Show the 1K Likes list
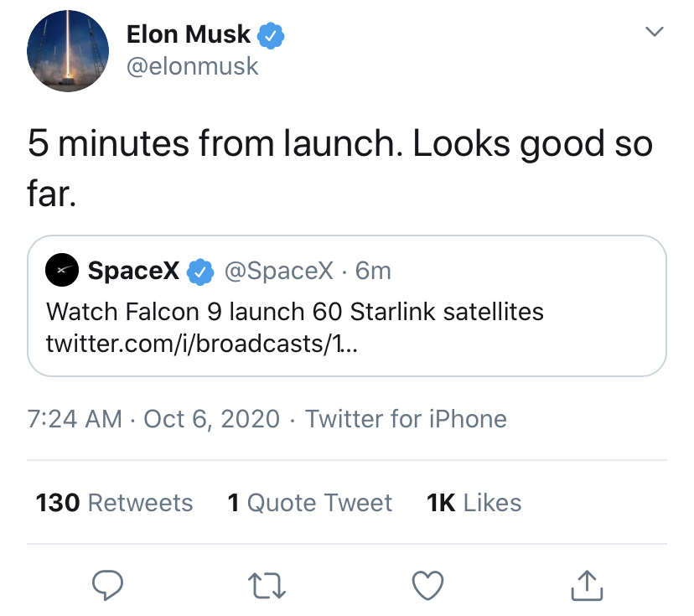Image resolution: width=694 pixels, height=616 pixels. (x=474, y=503)
